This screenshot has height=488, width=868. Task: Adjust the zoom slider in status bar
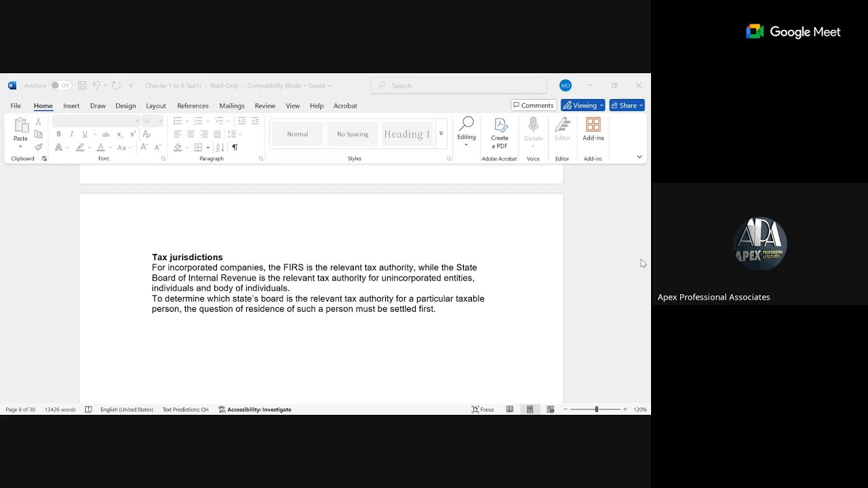coord(596,409)
